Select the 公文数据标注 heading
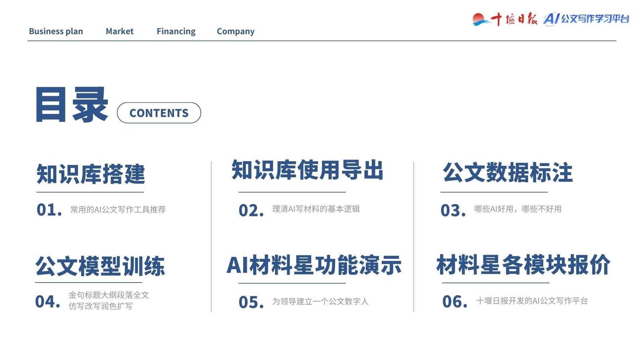The height and width of the screenshot is (362, 644). click(507, 173)
